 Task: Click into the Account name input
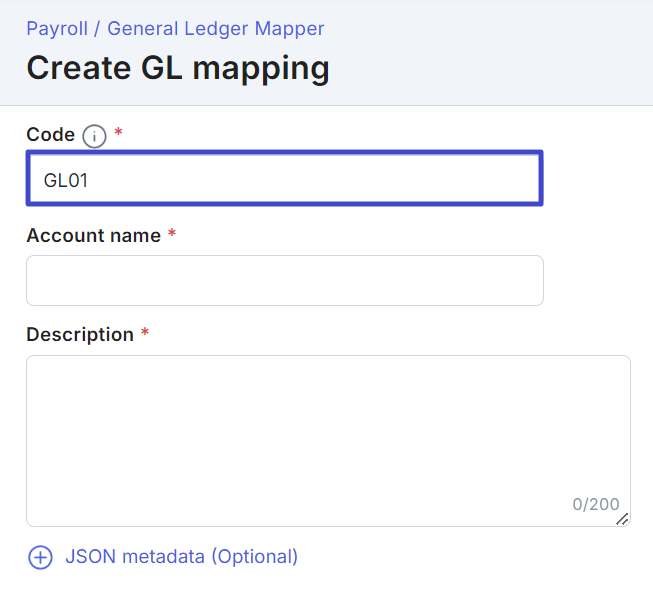point(284,280)
